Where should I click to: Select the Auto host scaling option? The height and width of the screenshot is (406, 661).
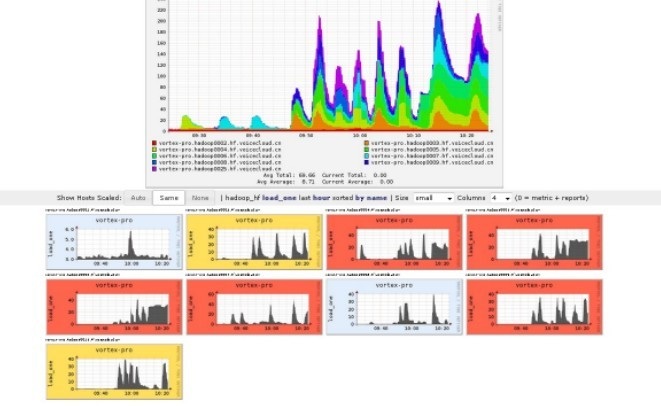coord(138,198)
